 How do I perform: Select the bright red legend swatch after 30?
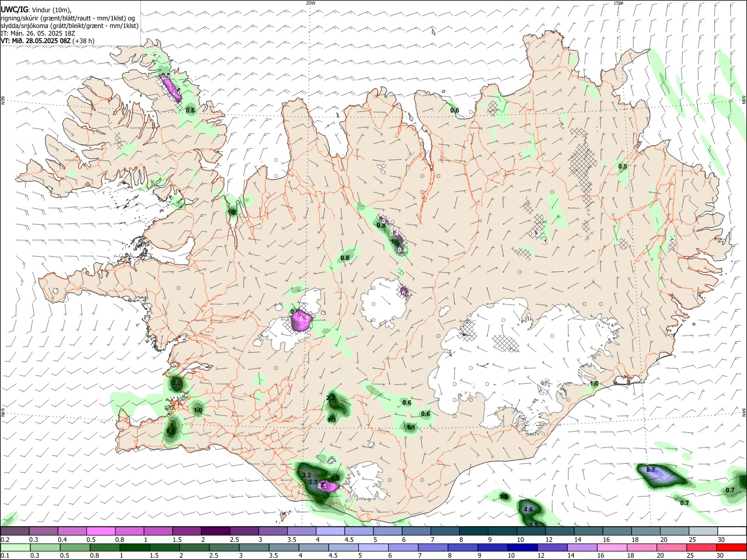coord(732,547)
